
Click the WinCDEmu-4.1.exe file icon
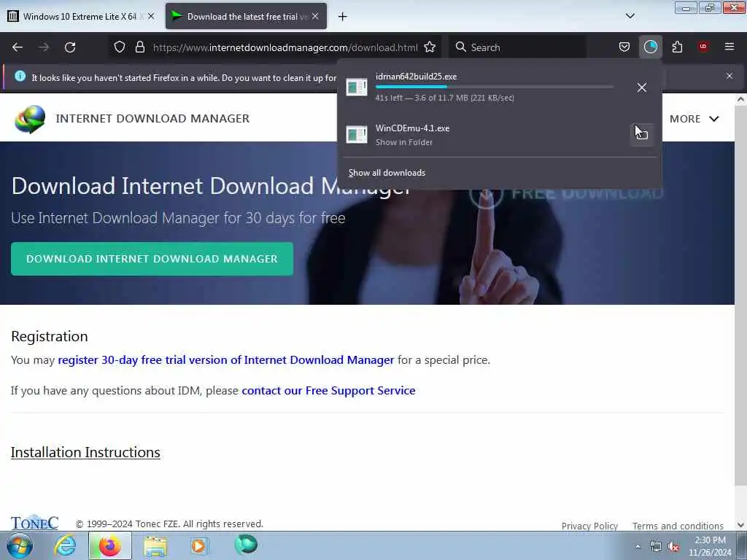[356, 135]
